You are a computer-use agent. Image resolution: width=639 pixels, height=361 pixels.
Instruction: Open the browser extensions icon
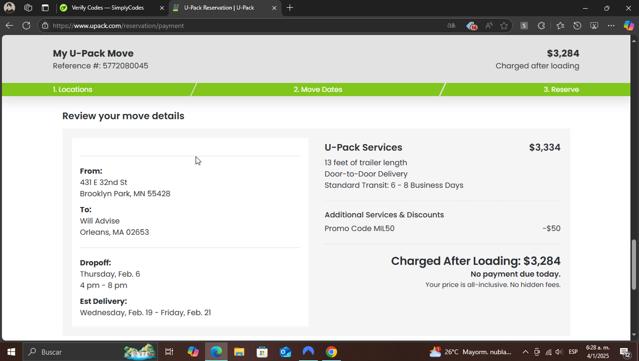coord(541,26)
